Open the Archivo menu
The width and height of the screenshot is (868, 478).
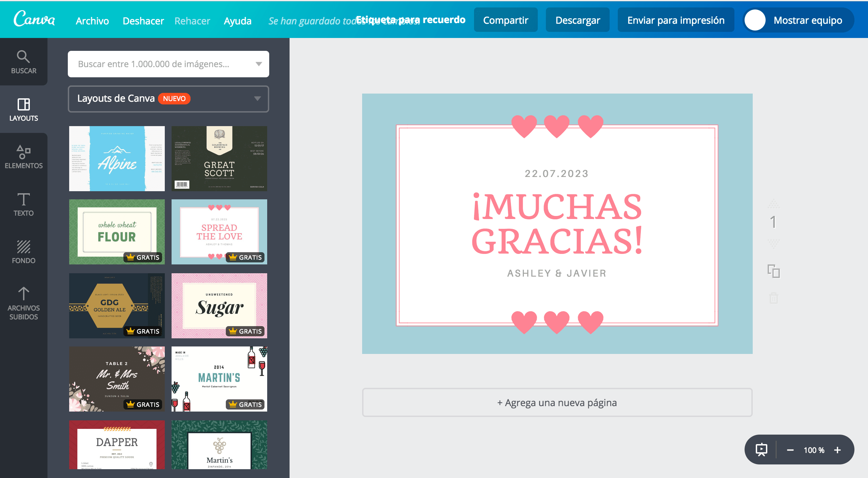(x=92, y=21)
